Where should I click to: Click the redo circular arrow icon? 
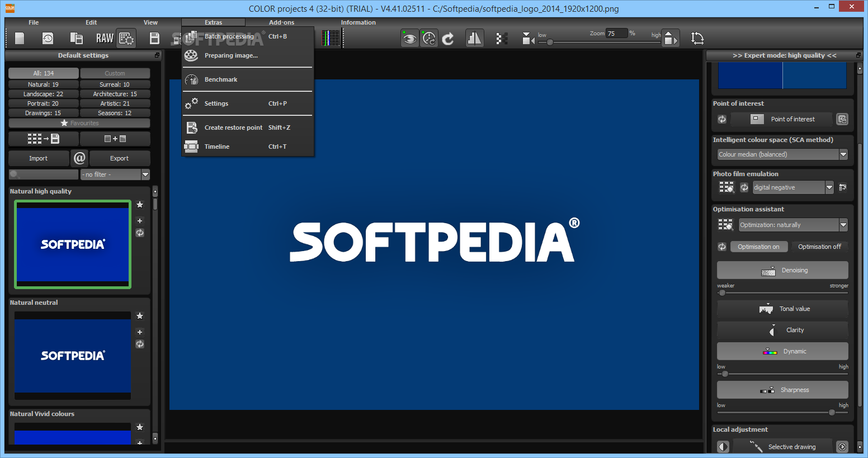pos(448,38)
